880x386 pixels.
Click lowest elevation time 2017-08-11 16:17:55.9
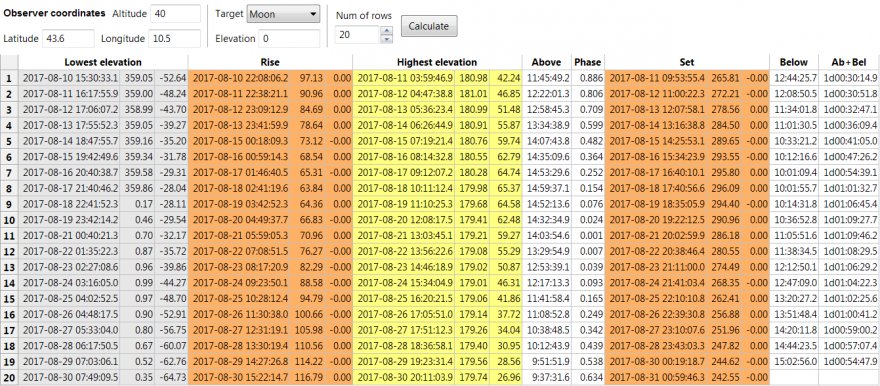71,94
